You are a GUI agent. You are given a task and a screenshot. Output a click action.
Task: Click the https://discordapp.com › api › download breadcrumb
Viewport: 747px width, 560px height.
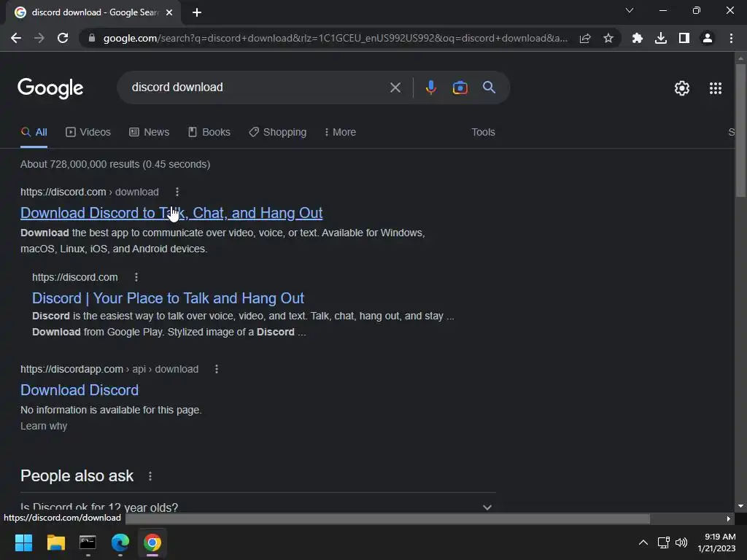point(109,369)
